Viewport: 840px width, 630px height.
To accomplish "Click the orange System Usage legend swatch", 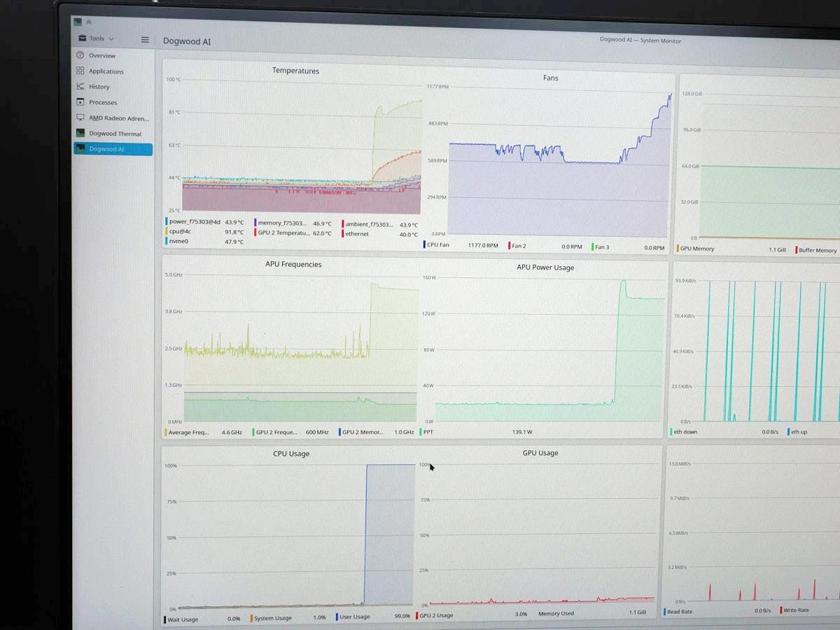I will coord(251,618).
